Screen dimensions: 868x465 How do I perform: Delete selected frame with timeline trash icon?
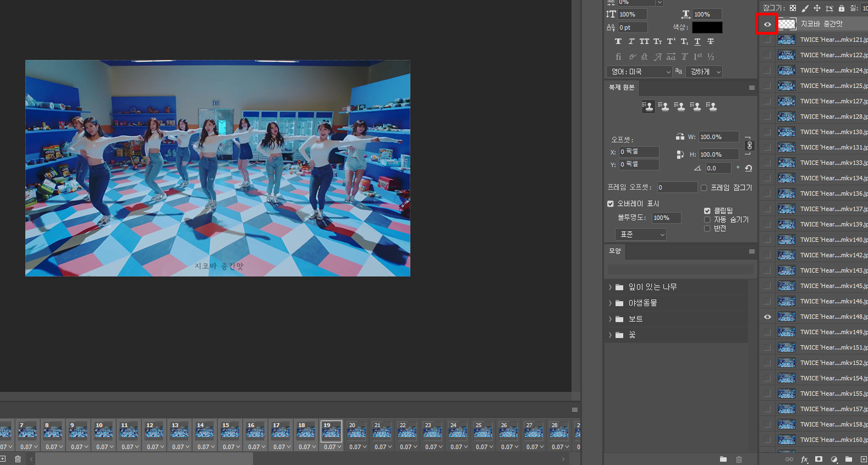18,459
